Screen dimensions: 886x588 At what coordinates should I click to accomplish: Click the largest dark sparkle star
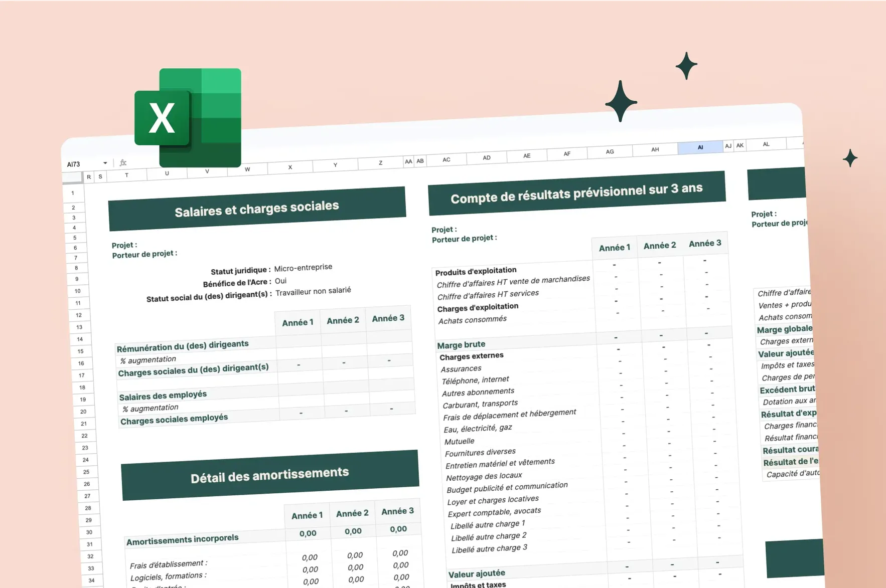621,102
